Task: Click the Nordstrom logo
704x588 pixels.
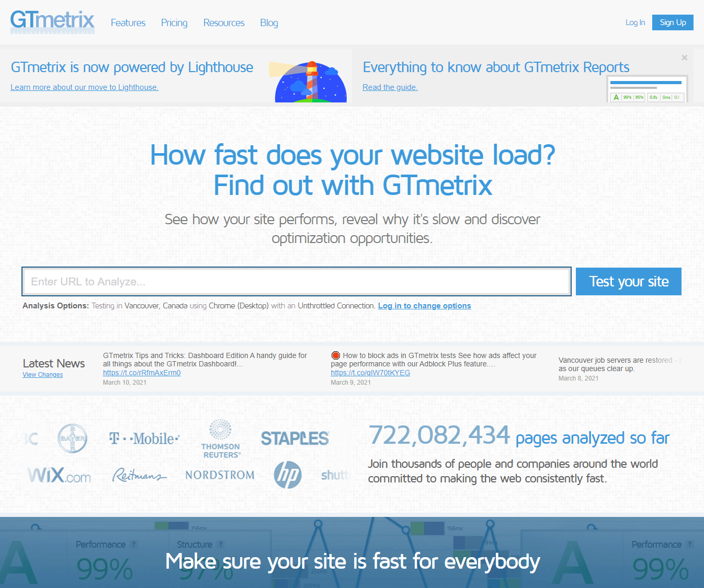Action: pos(220,475)
